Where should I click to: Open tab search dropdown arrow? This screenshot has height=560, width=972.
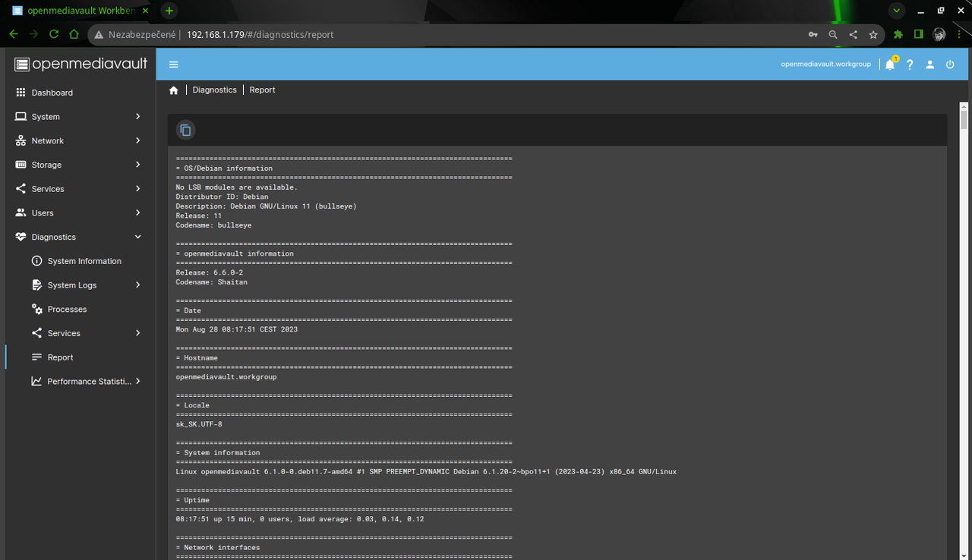[897, 11]
